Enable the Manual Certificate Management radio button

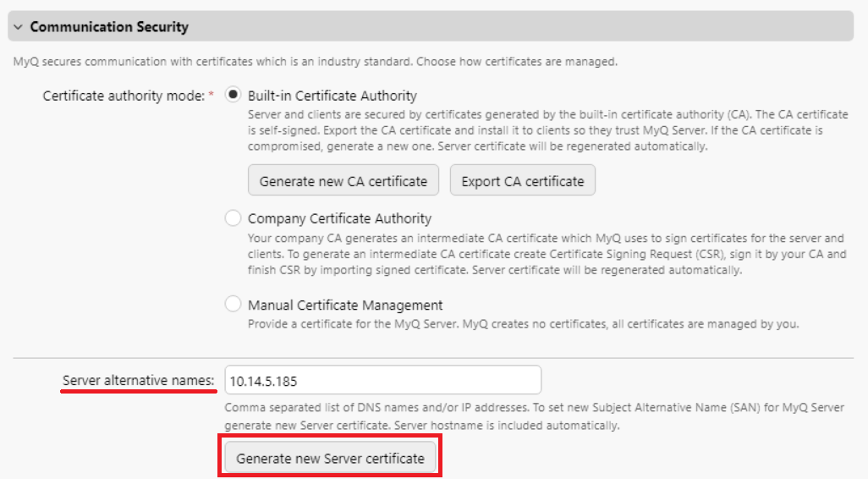pos(233,305)
